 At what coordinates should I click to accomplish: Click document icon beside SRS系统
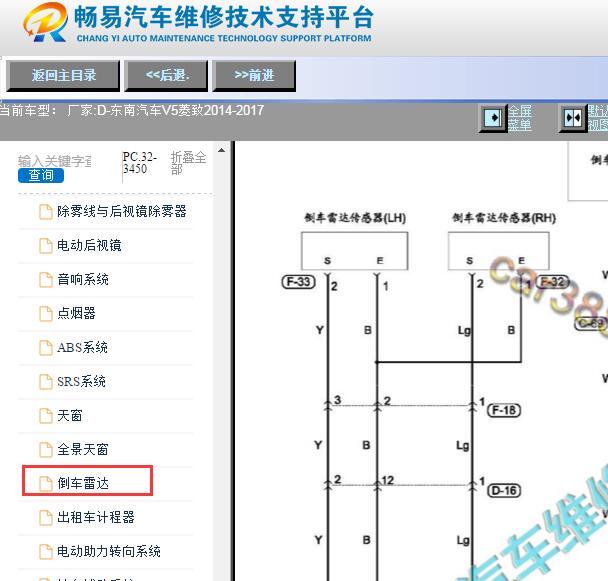46,382
